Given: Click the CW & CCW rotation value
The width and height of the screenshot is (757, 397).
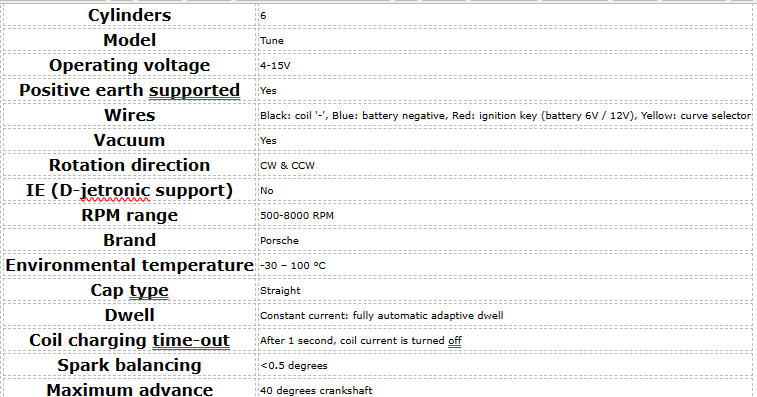Looking at the screenshot, I should [287, 166].
